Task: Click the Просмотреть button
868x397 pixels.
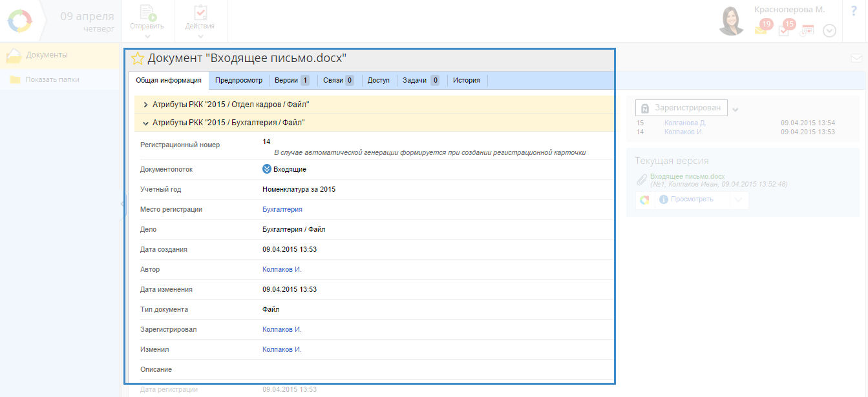Action: coord(692,199)
